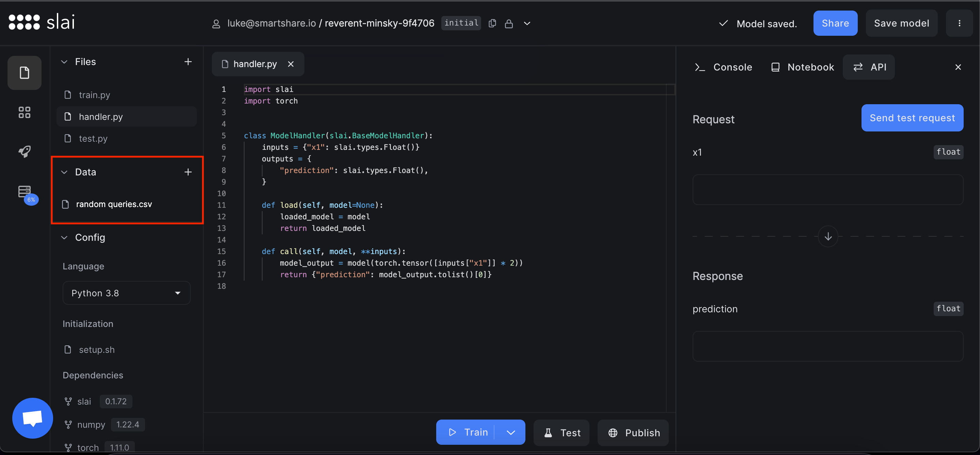Click the float type badge beside x1
Screen dimensions: 980x455
948,152
